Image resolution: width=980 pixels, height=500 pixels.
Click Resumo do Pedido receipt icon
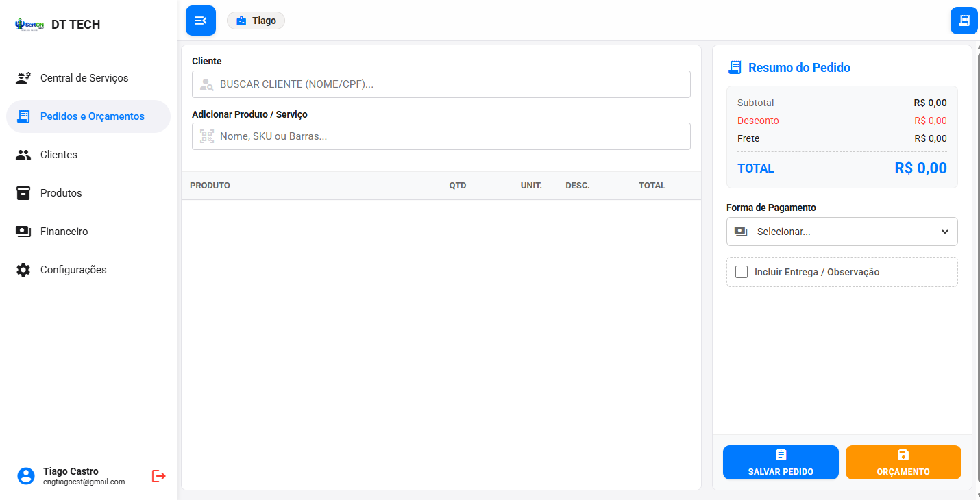pyautogui.click(x=735, y=67)
